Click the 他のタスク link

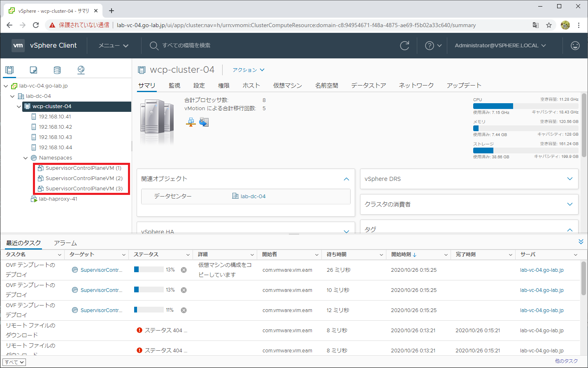(566, 361)
